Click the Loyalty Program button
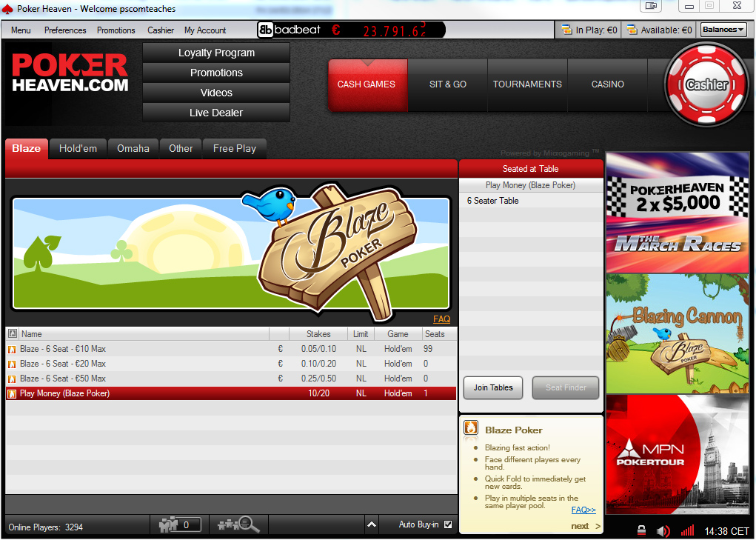Viewport: 756px width, 540px height. coord(216,53)
